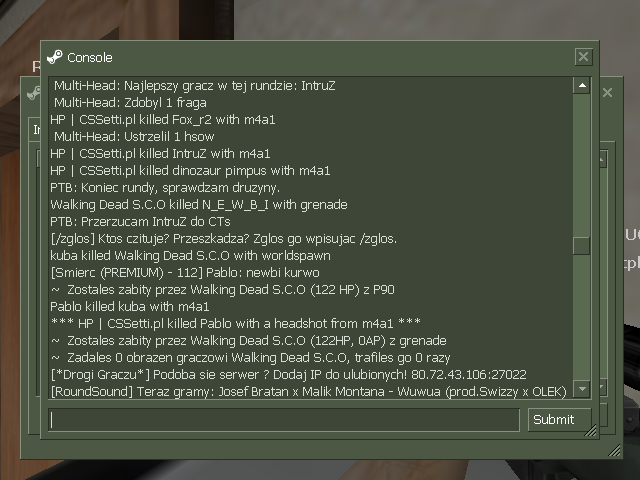The image size is (640, 480).
Task: Click the Pablo headshot kill line
Action: coord(236,323)
